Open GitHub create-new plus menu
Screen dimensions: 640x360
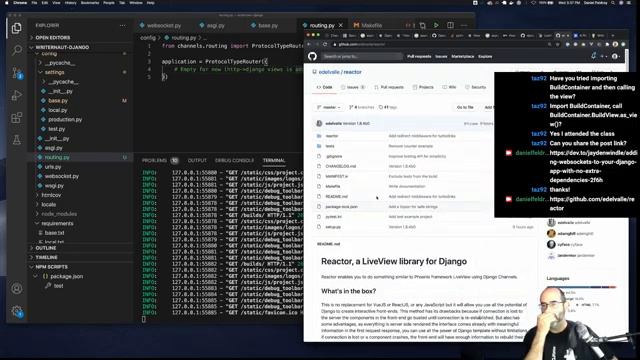click(604, 56)
